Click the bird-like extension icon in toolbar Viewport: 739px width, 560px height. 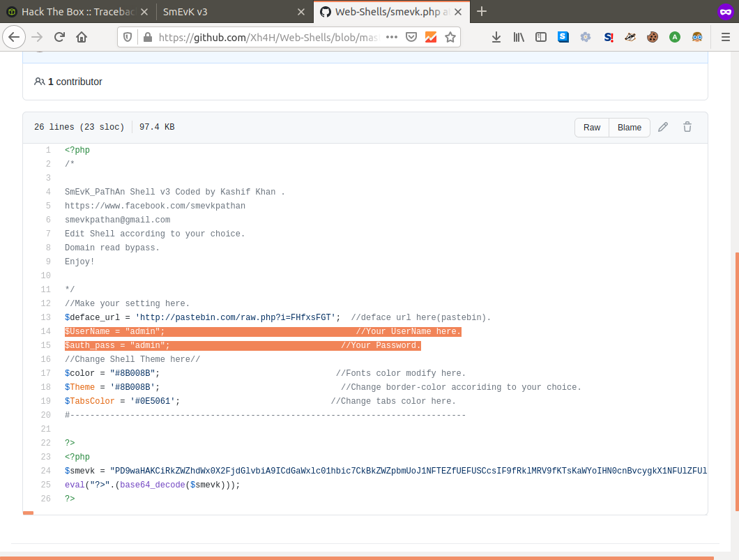[630, 37]
